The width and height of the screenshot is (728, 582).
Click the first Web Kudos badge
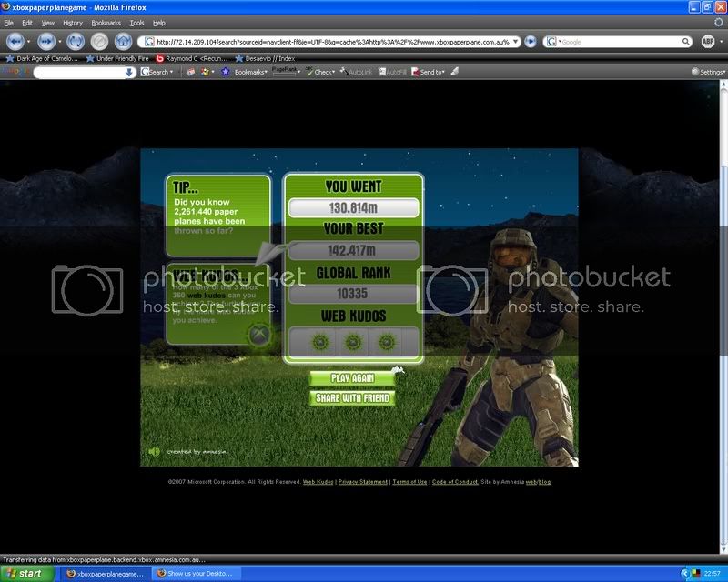pyautogui.click(x=320, y=343)
